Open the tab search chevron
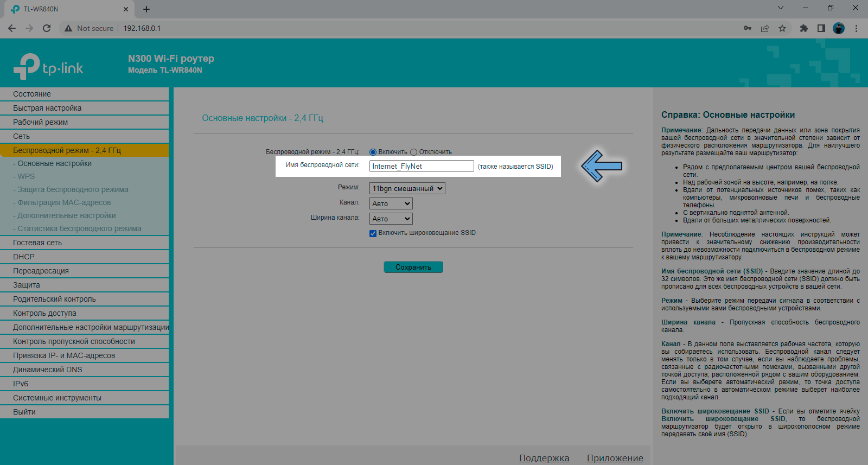The width and height of the screenshot is (868, 465). pyautogui.click(x=781, y=8)
